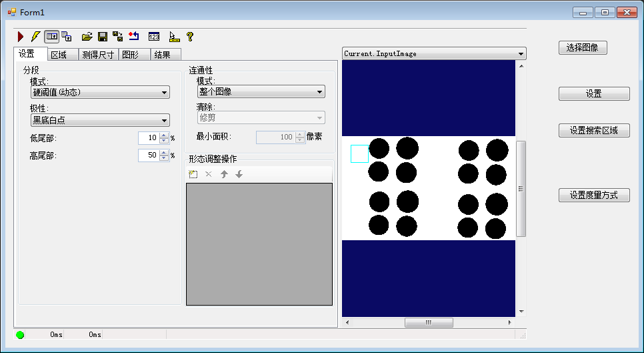The height and width of the screenshot is (353, 644).
Task: Switch to the 结果 tab
Action: (x=162, y=55)
